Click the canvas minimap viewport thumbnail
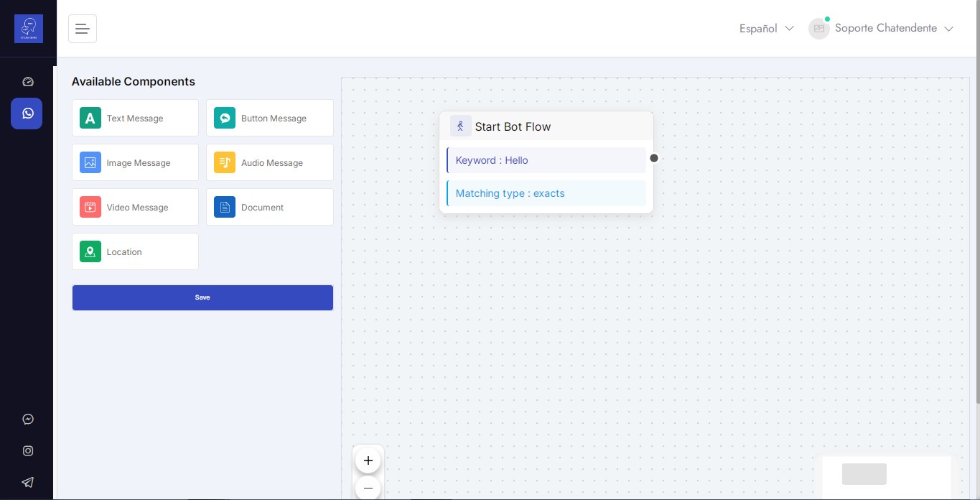 click(864, 474)
